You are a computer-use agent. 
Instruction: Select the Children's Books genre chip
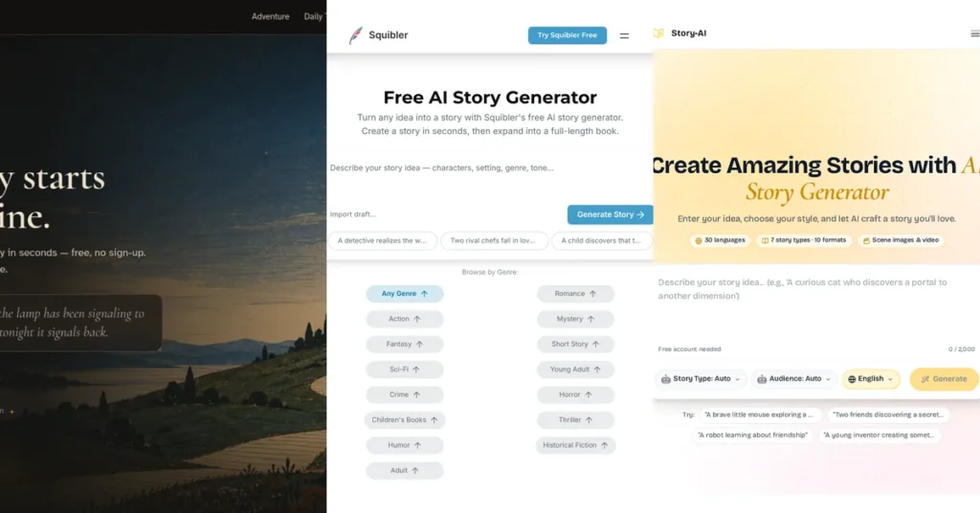coord(405,420)
